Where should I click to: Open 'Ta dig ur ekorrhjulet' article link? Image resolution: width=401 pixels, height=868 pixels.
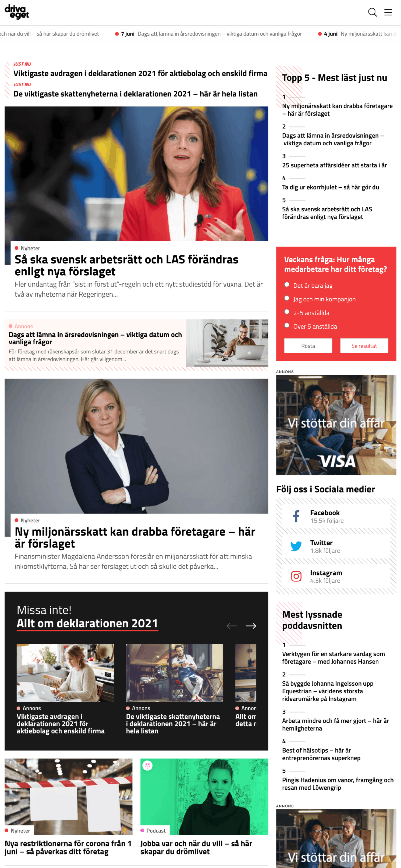[331, 187]
